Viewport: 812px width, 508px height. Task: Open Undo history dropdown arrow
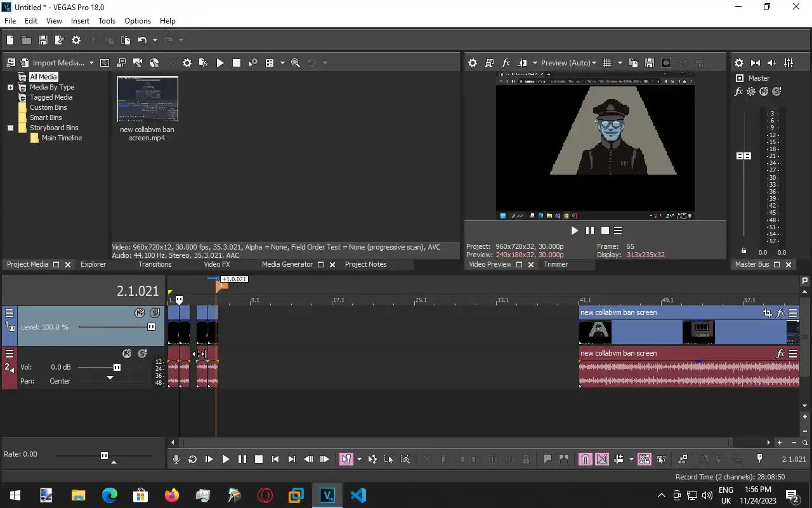pyautogui.click(x=154, y=40)
